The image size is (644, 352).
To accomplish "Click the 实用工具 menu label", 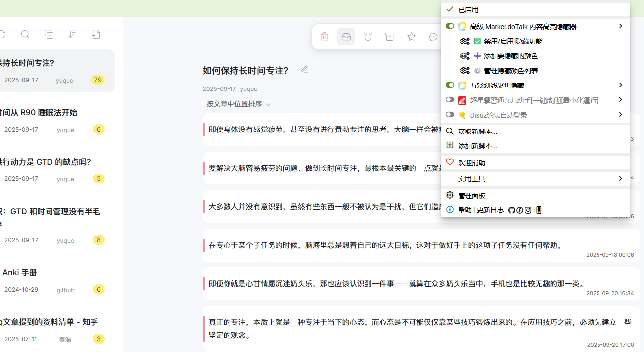I will [472, 179].
